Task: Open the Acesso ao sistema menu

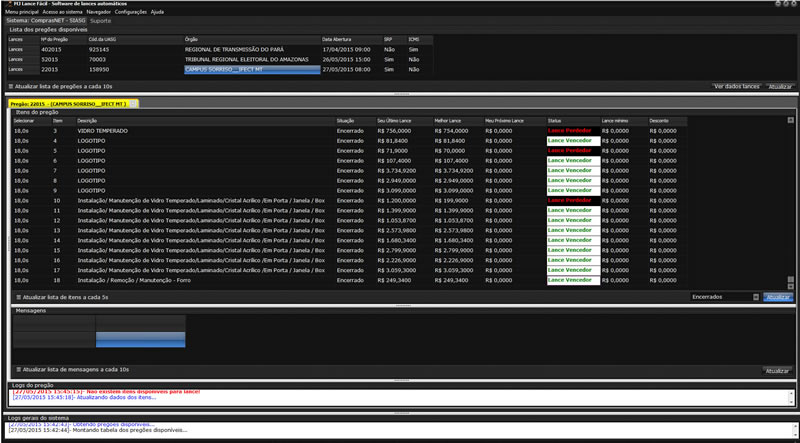Action: [x=63, y=12]
